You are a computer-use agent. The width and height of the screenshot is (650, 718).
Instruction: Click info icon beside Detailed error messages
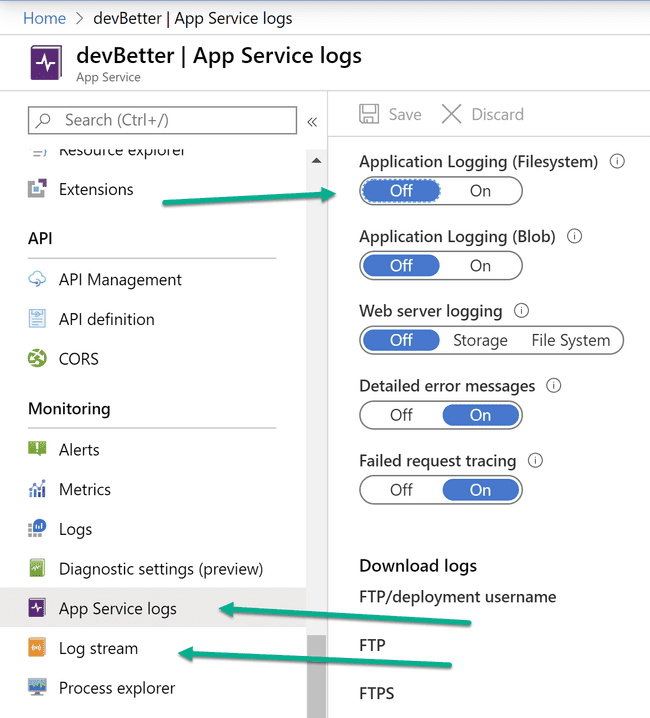pyautogui.click(x=553, y=386)
